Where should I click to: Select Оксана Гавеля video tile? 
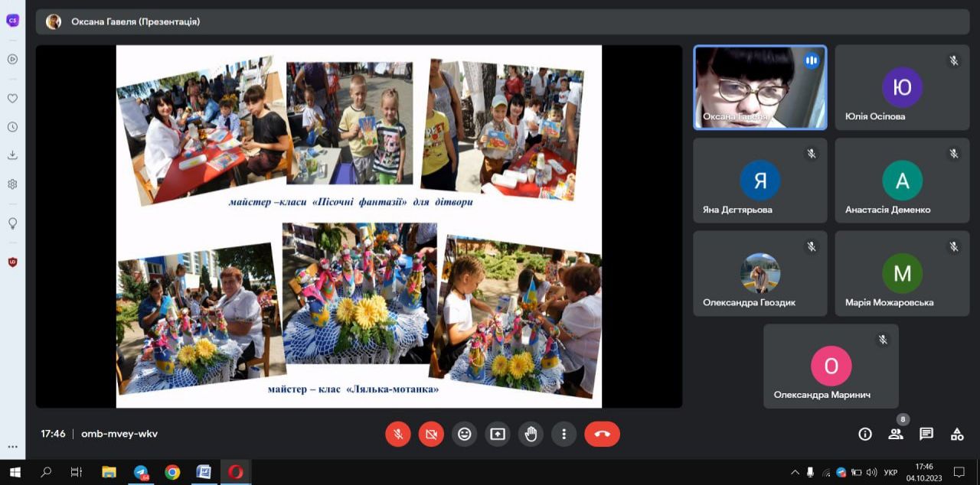click(760, 87)
